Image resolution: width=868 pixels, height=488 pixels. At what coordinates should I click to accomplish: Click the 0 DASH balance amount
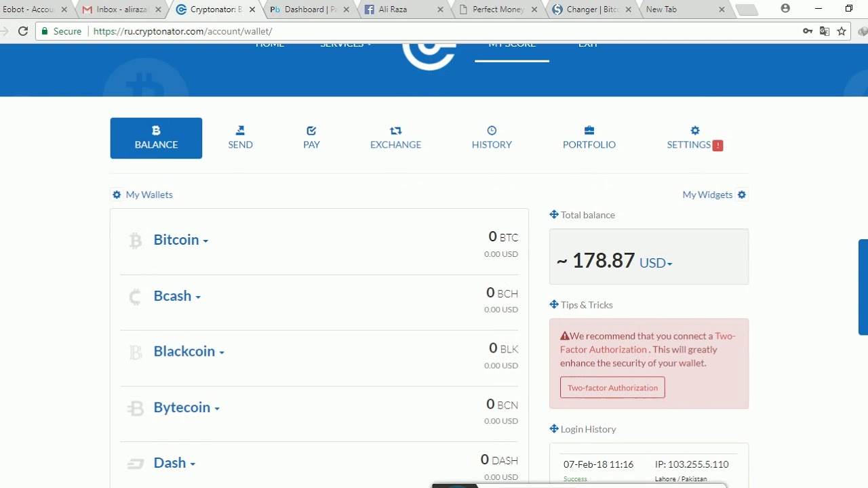499,460
